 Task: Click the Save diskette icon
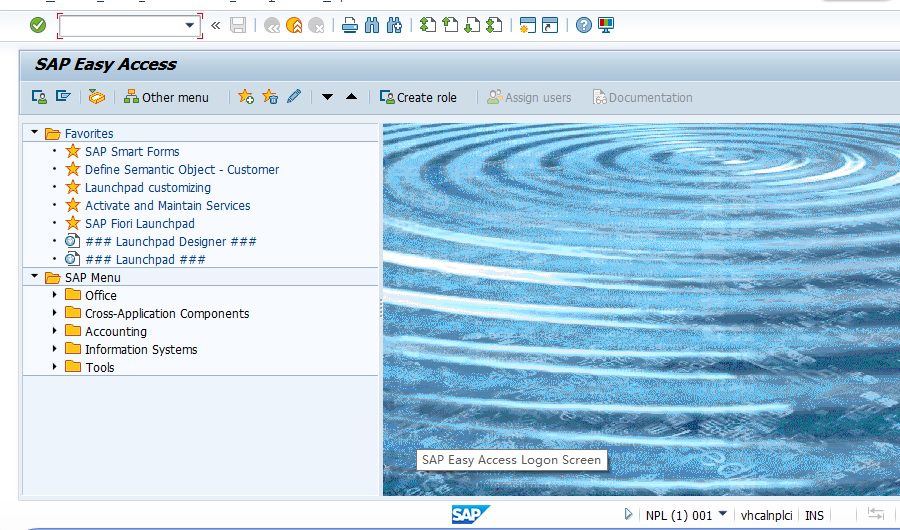[238, 25]
